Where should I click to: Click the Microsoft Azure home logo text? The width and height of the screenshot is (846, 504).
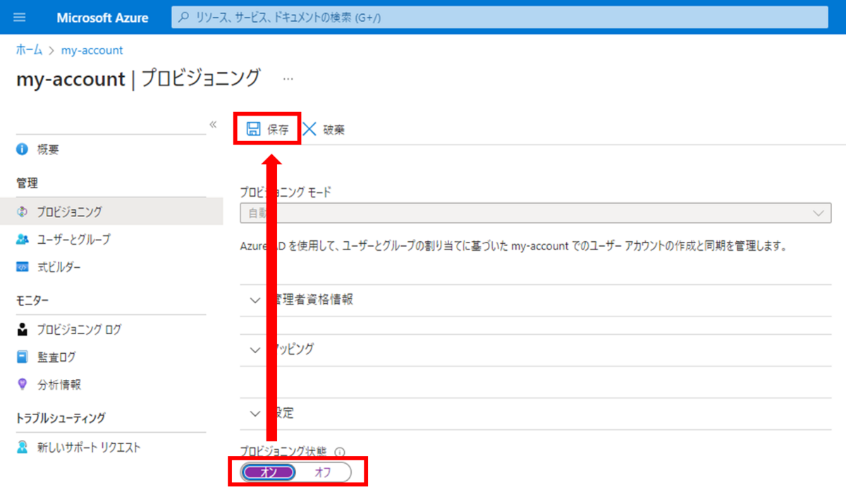pyautogui.click(x=102, y=18)
